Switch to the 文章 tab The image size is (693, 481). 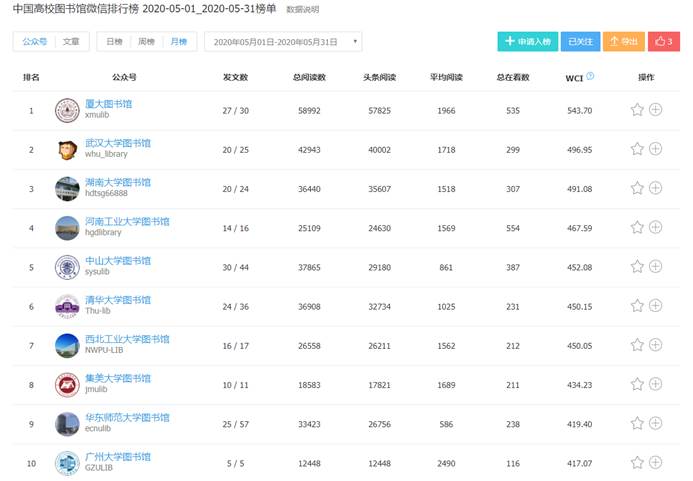pyautogui.click(x=71, y=42)
